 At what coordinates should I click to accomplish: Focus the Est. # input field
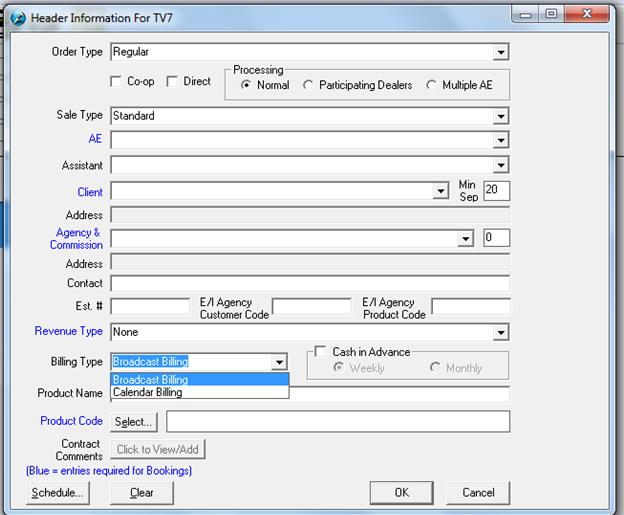pos(150,306)
